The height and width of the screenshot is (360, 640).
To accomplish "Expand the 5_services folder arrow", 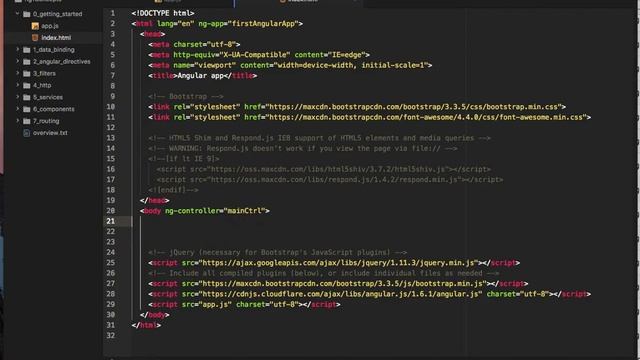I will point(18,97).
